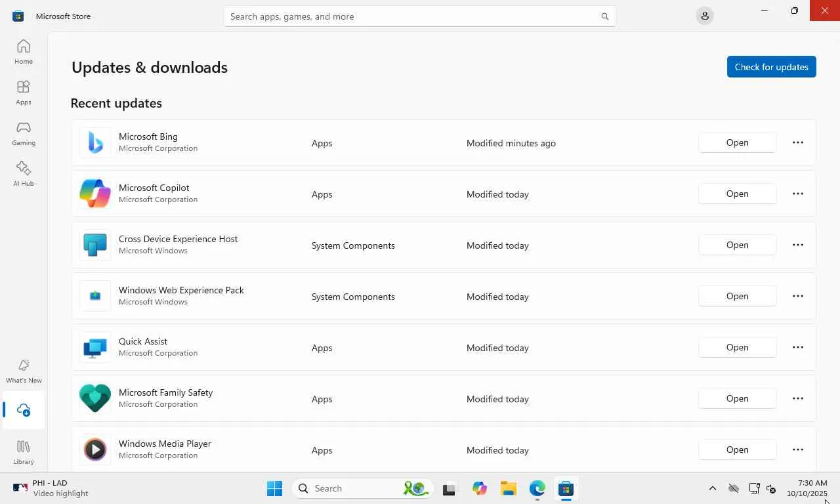Click the Microsoft Store logo in title bar
Image resolution: width=840 pixels, height=504 pixels.
click(18, 16)
